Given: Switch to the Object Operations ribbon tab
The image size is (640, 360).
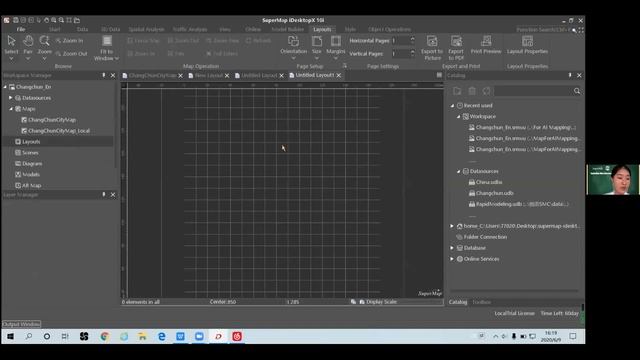Looking at the screenshot, I should (389, 29).
